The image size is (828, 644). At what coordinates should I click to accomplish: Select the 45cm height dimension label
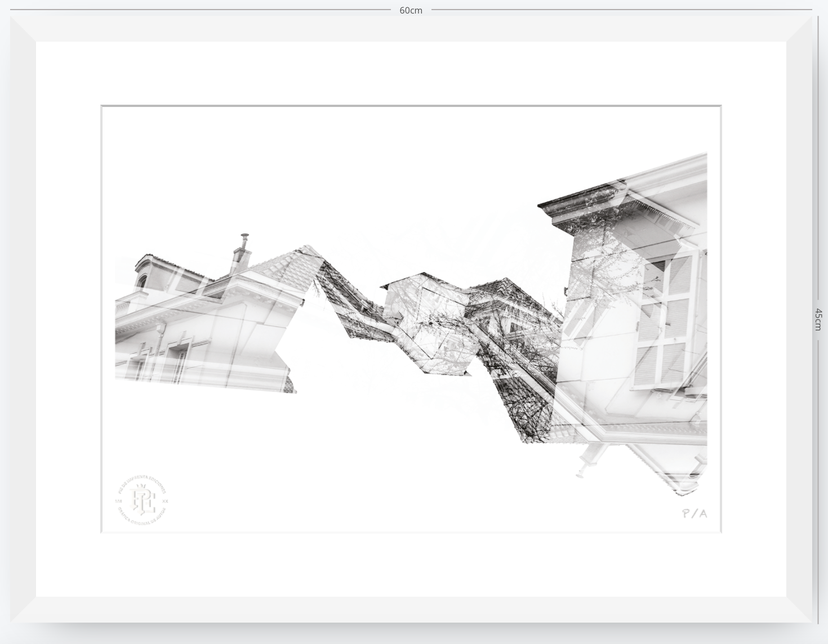818,319
